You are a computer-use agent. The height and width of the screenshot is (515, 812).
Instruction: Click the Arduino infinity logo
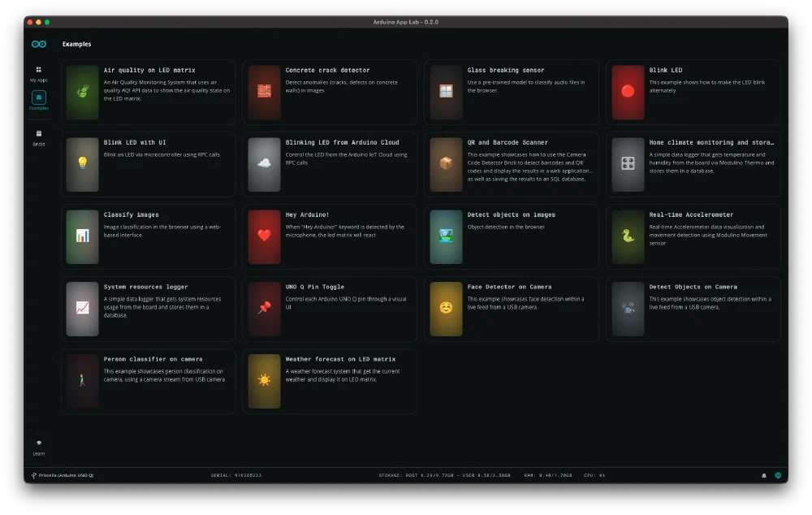click(39, 44)
